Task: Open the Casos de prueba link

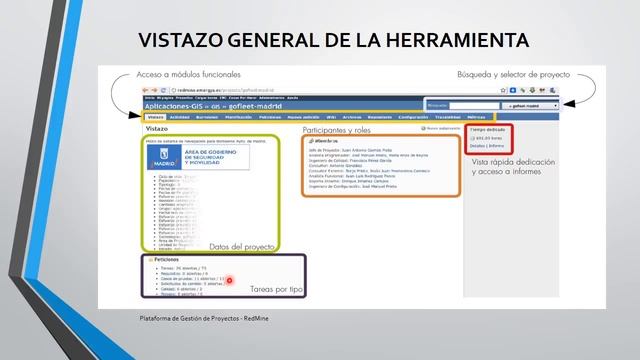Action: (x=177, y=278)
